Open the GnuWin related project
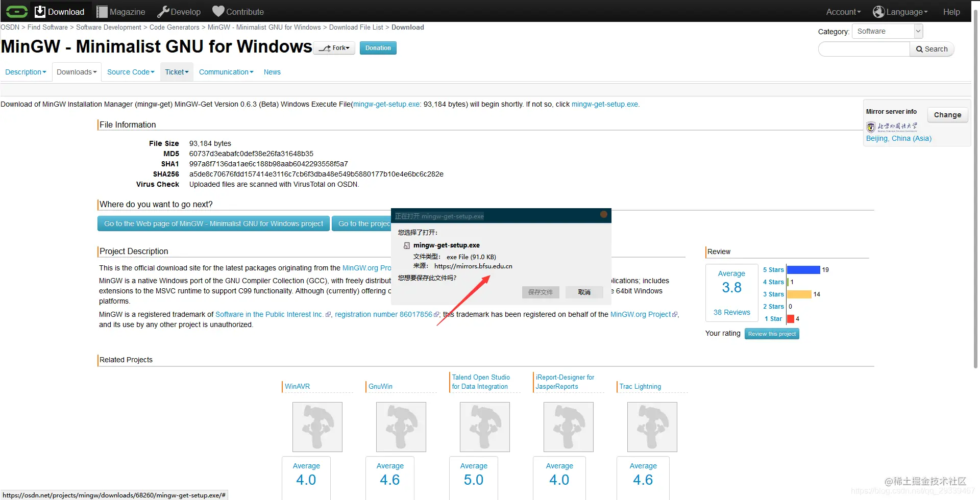This screenshot has width=980, height=500. [380, 387]
